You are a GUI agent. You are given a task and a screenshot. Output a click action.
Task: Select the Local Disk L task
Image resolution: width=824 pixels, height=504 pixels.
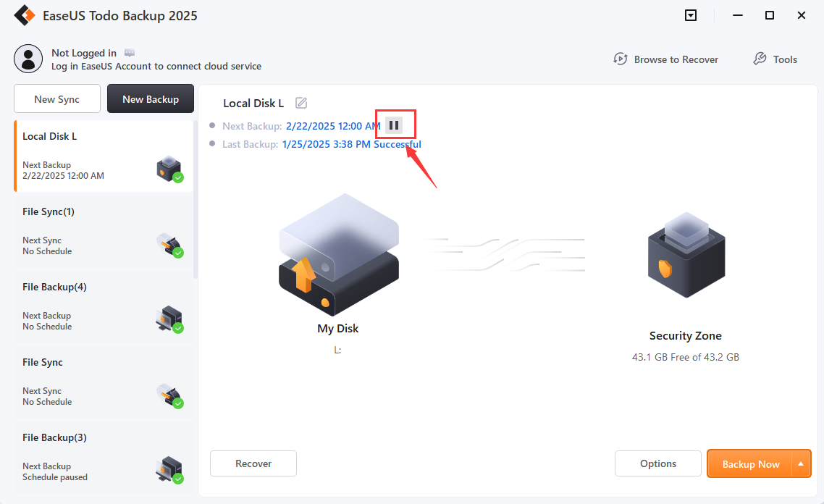pos(104,156)
